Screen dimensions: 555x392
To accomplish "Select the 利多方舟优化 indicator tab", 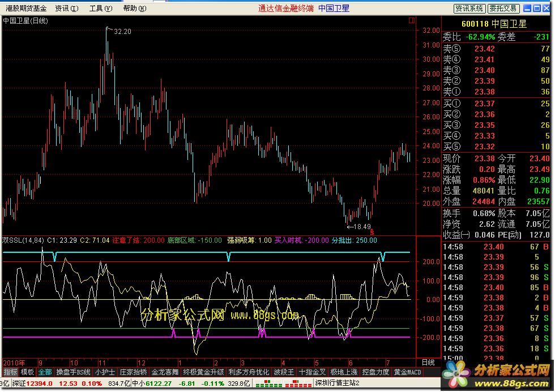I will pyautogui.click(x=249, y=372).
